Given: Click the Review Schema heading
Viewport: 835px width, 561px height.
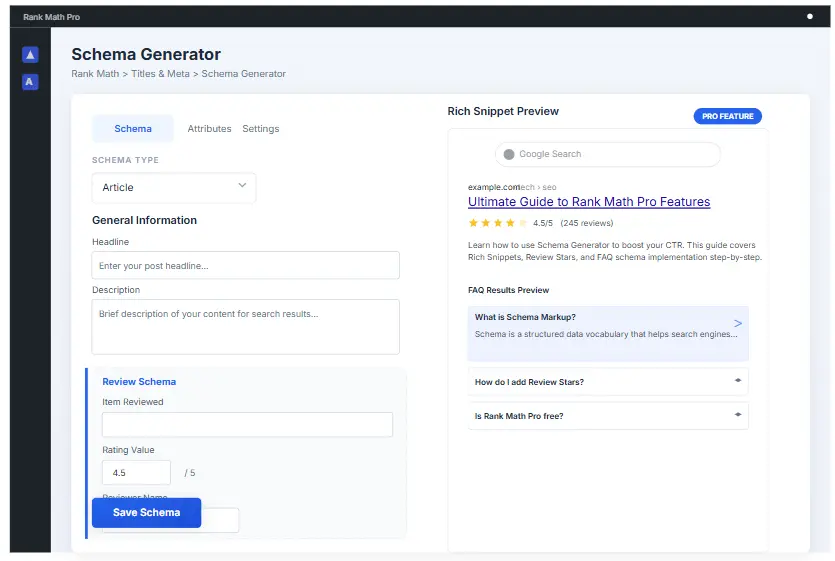Looking at the screenshot, I should 139,381.
